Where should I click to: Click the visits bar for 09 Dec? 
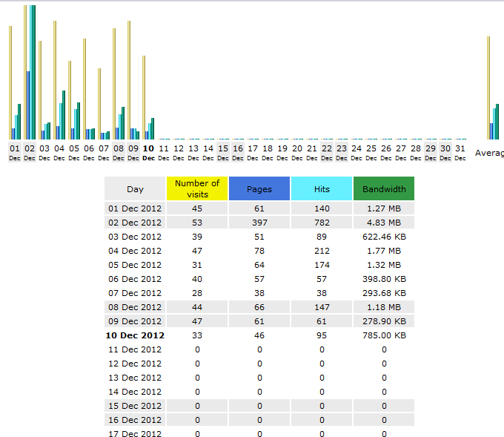tap(129, 80)
